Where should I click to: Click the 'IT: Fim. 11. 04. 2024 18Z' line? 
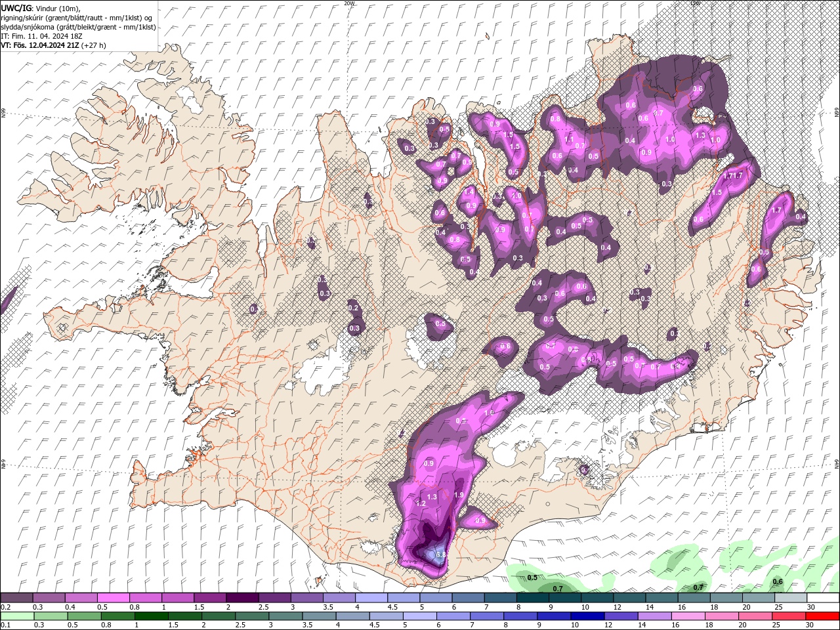(41, 36)
